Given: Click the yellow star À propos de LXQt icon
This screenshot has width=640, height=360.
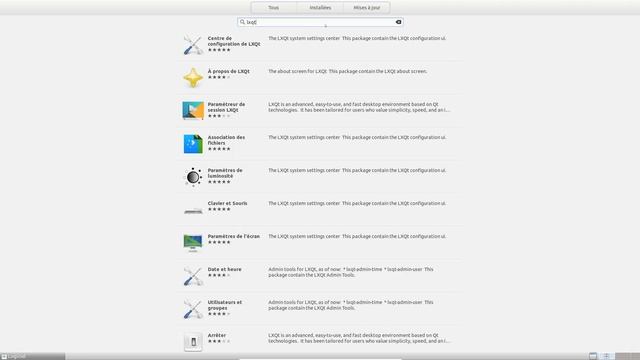Looking at the screenshot, I should [193, 78].
